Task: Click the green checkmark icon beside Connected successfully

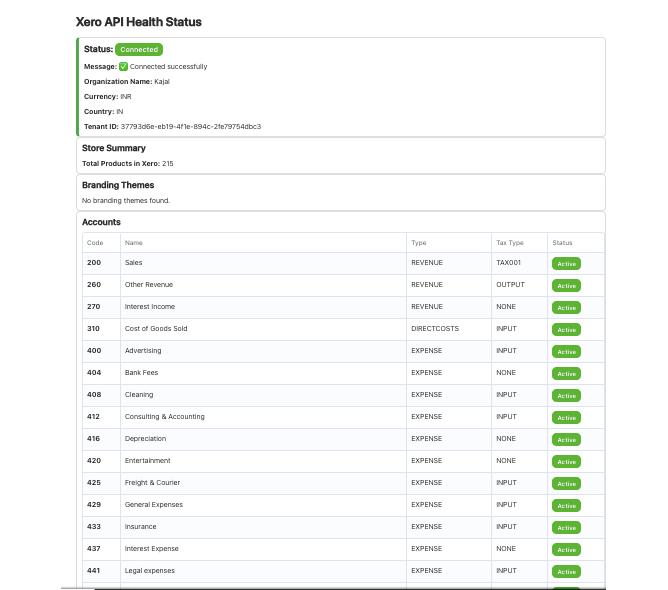Action: coord(124,67)
